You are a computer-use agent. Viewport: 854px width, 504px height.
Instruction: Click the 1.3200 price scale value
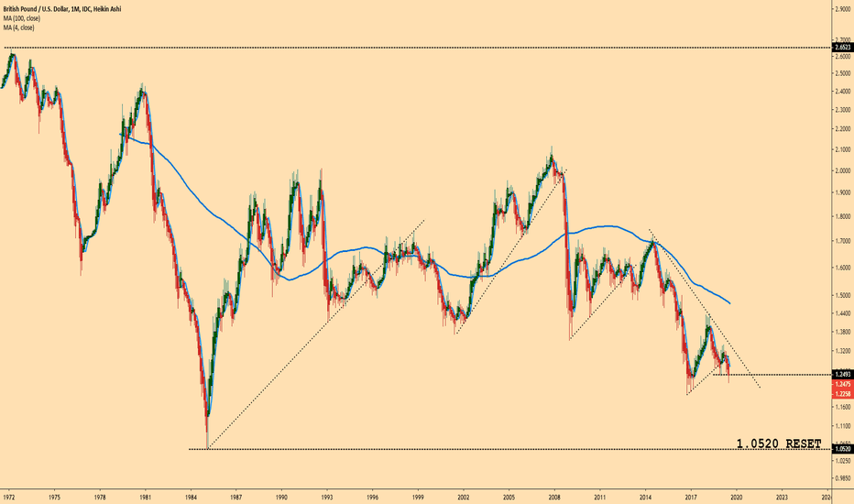tap(843, 352)
